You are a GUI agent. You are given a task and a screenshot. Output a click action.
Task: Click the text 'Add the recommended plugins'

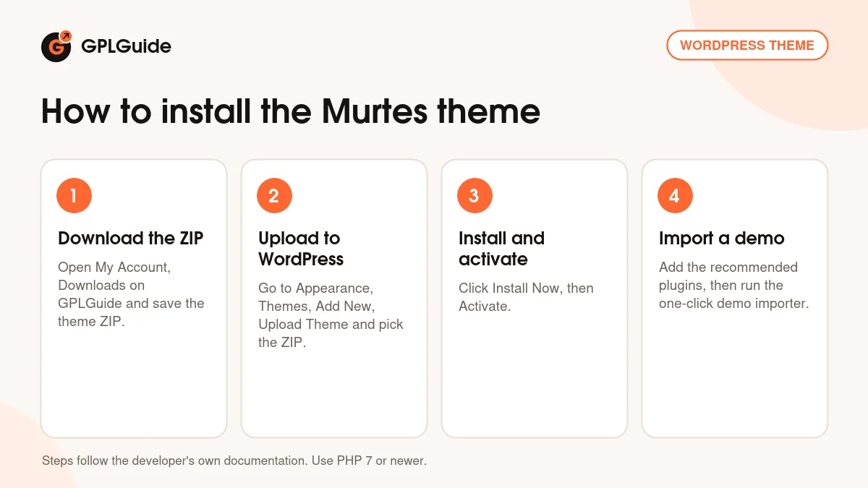tap(728, 276)
